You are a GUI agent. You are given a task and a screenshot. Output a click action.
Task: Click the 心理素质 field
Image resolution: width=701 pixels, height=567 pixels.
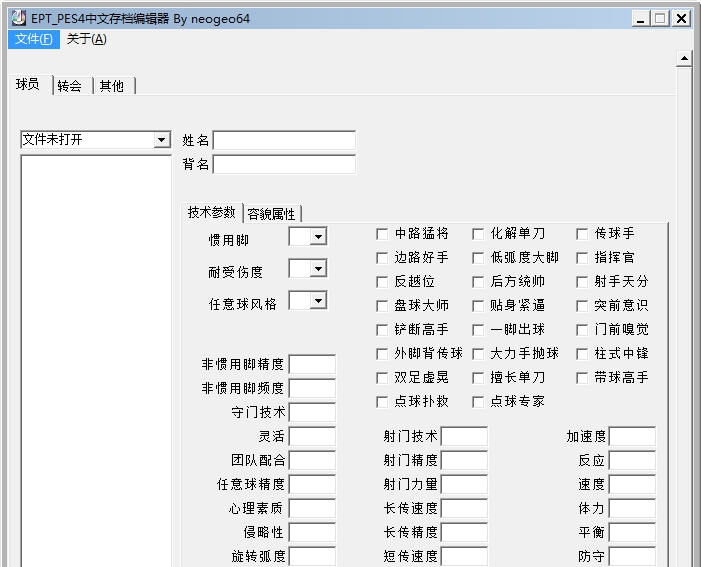point(312,508)
